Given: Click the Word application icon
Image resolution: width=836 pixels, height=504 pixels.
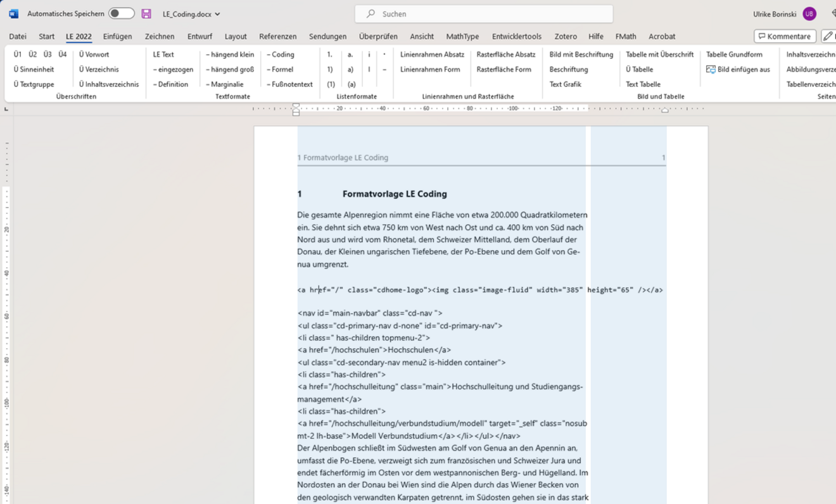Looking at the screenshot, I should (x=13, y=14).
